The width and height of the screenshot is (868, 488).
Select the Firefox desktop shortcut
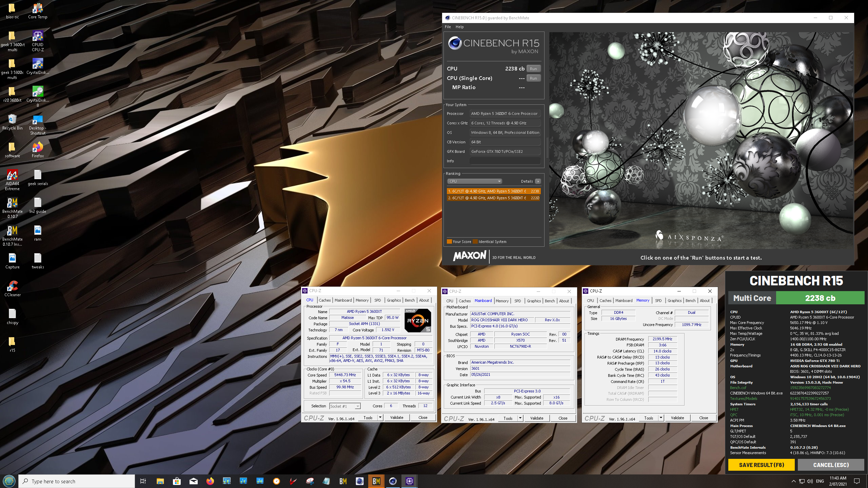point(38,150)
